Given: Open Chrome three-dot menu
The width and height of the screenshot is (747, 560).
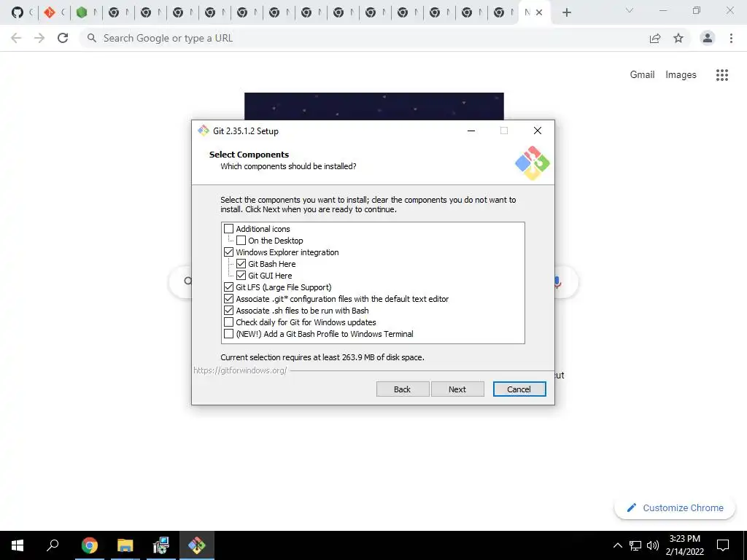Looking at the screenshot, I should click(x=731, y=38).
